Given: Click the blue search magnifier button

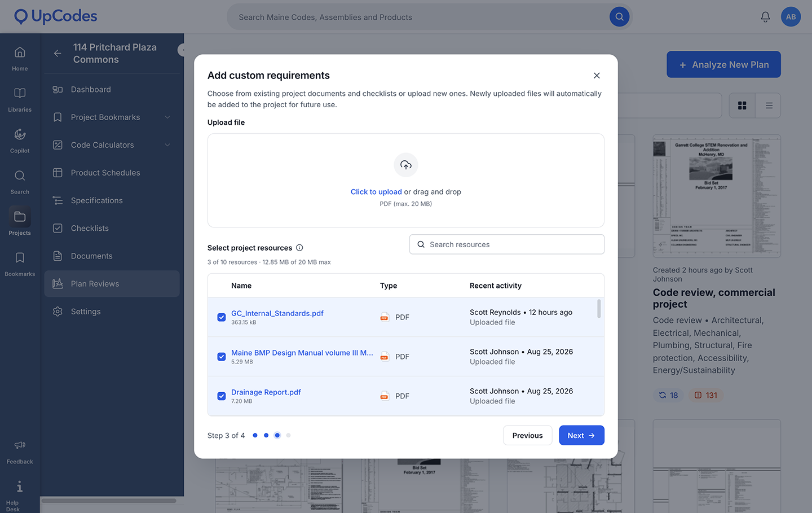Looking at the screenshot, I should click(619, 17).
